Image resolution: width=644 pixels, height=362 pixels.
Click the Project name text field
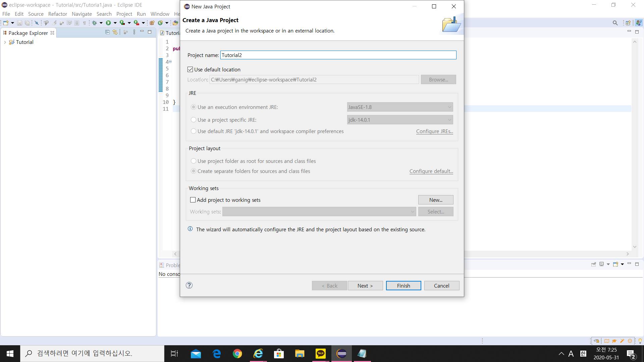coord(338,55)
